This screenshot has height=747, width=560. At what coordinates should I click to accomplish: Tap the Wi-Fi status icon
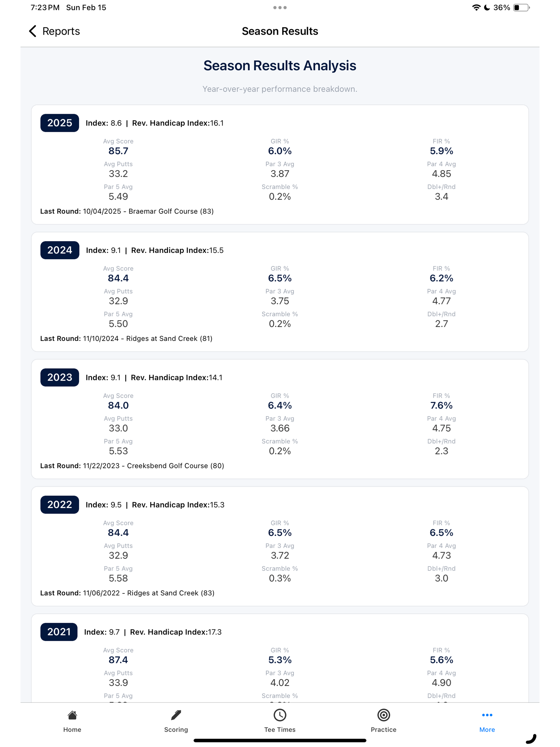click(476, 7)
